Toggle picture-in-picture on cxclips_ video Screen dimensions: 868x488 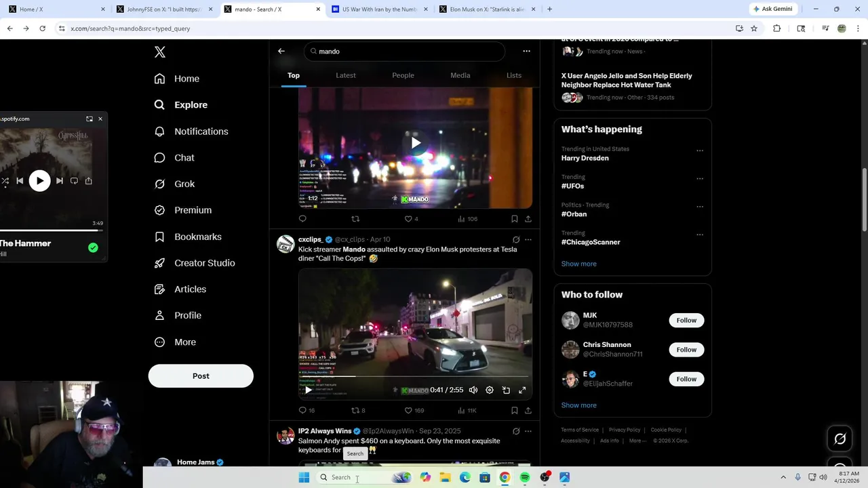tap(506, 390)
